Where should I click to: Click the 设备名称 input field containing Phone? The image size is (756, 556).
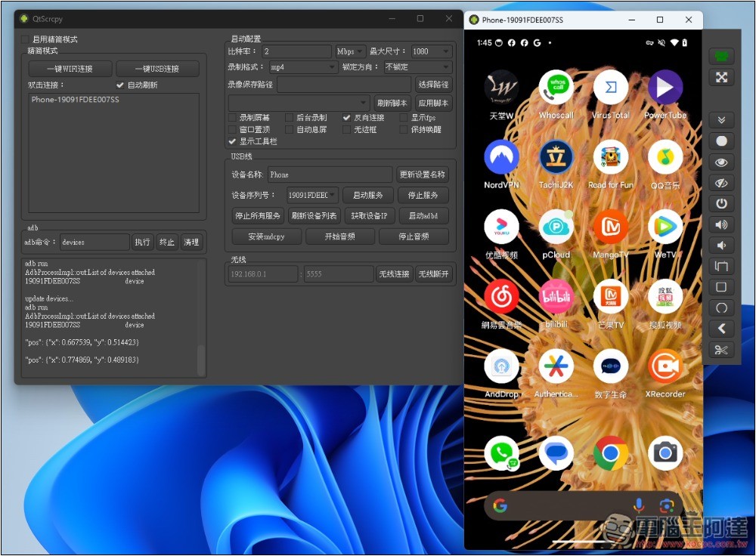[330, 175]
